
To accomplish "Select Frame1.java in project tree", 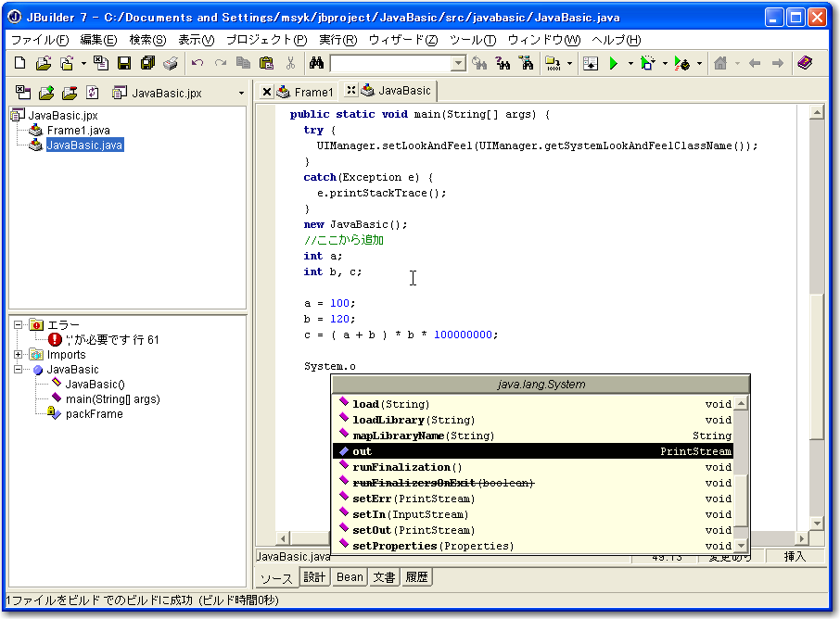I will click(78, 131).
